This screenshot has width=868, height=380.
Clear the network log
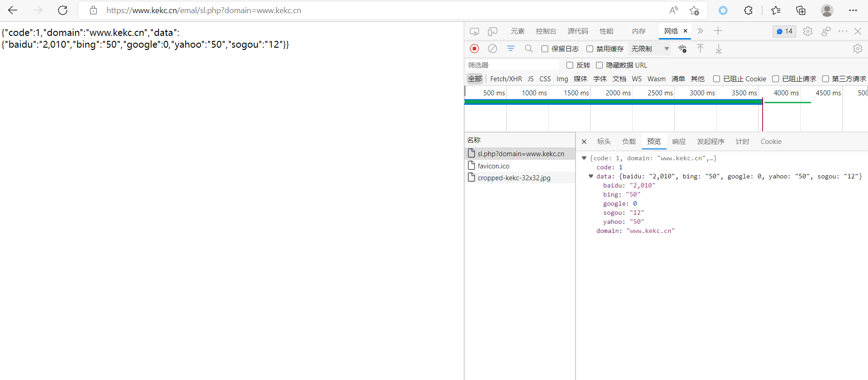(x=492, y=49)
